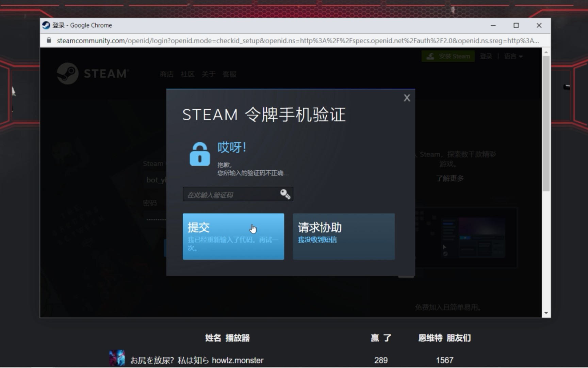Open the 社区 community menu
The height and width of the screenshot is (368, 588).
[x=187, y=74]
